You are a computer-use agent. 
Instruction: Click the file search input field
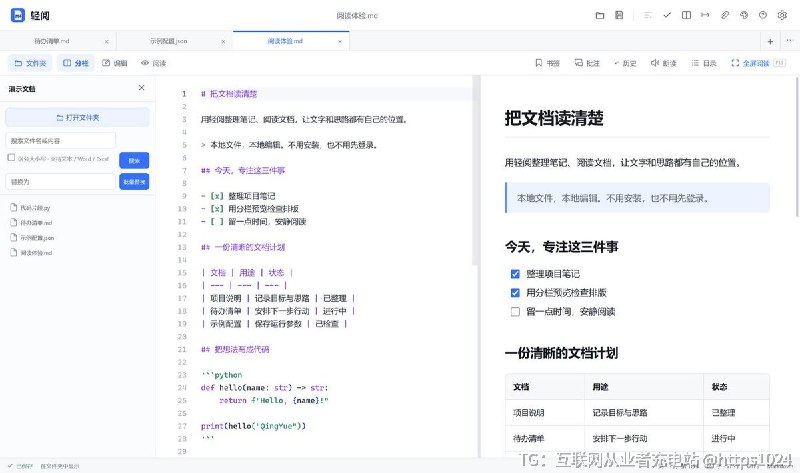(x=61, y=140)
